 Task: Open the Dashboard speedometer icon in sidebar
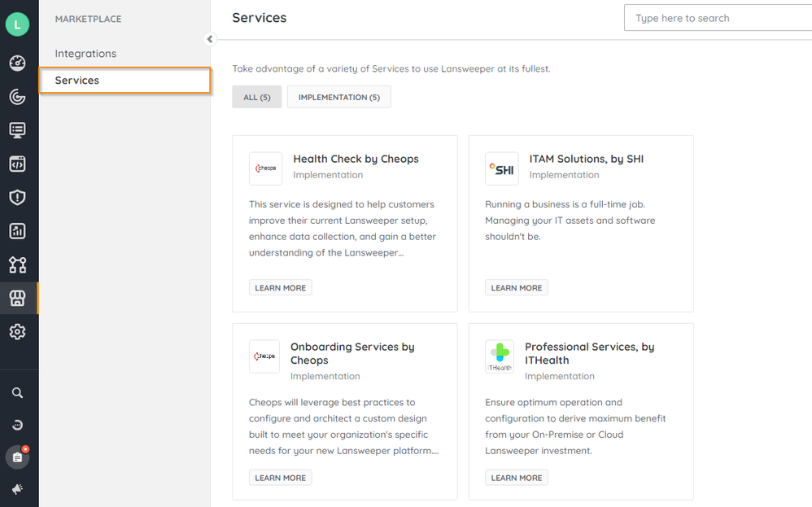pos(17,63)
